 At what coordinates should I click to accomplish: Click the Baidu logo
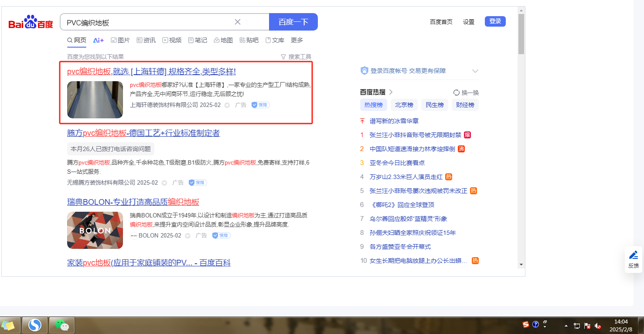[x=31, y=22]
